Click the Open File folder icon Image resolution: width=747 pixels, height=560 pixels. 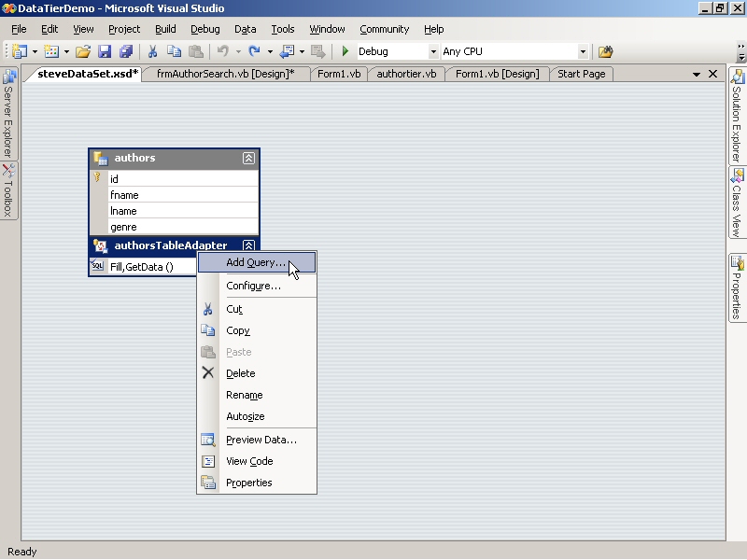pyautogui.click(x=83, y=51)
